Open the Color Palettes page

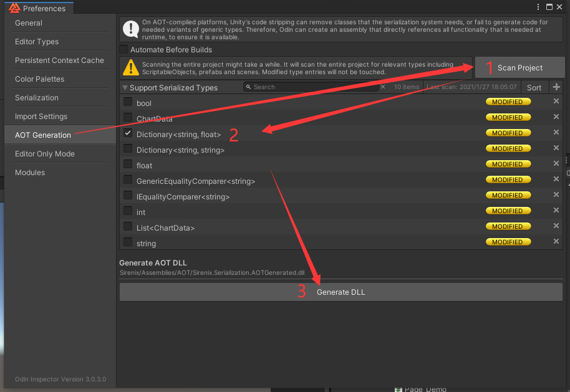pos(60,79)
